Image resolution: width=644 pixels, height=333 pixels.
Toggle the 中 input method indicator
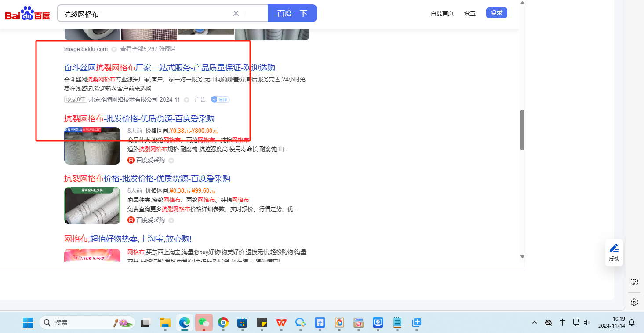pos(562,322)
